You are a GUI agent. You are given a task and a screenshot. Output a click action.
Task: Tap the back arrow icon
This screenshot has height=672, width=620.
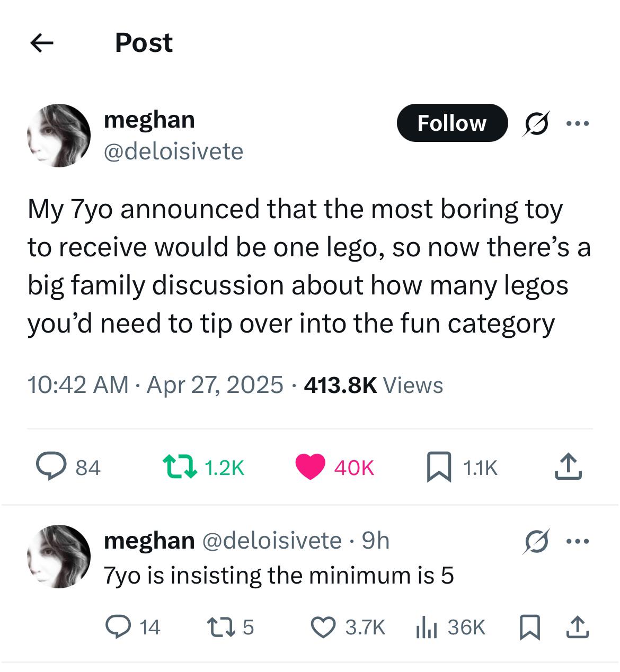tap(42, 43)
